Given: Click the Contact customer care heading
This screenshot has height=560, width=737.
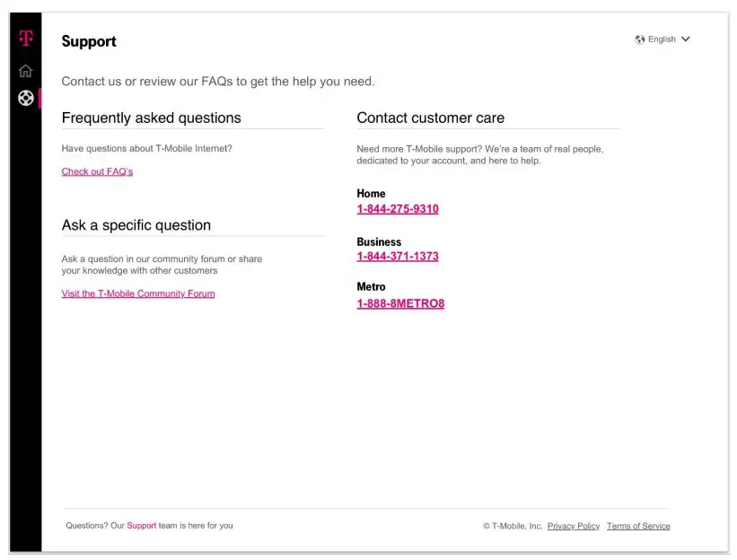Looking at the screenshot, I should coord(431,118).
